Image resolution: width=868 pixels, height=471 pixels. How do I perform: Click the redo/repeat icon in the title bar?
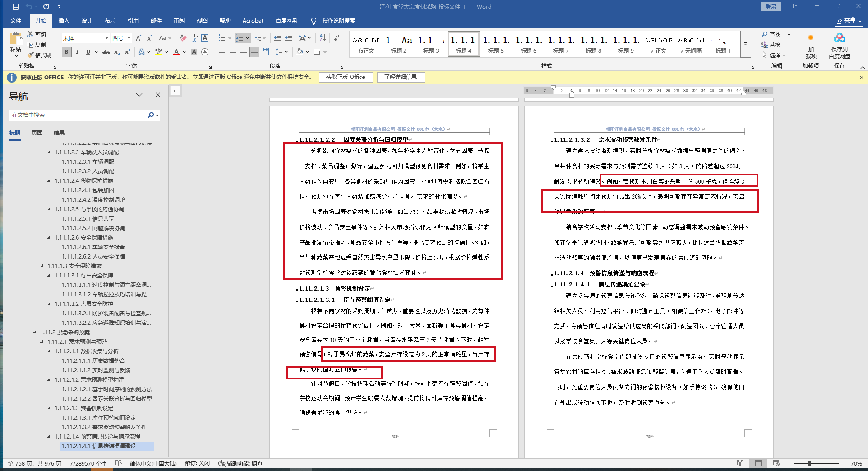pos(46,7)
